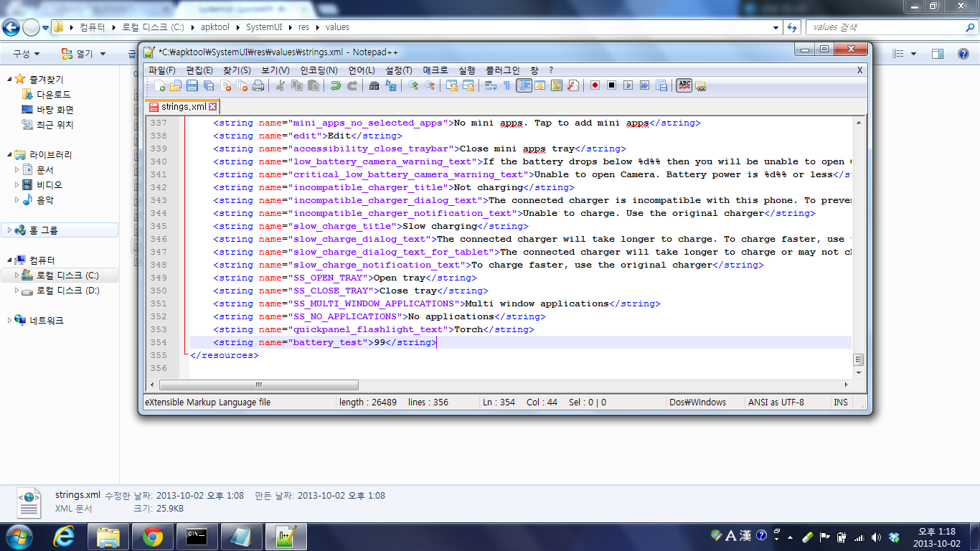Open the 파일(F) menu in Notepad++

[161, 70]
